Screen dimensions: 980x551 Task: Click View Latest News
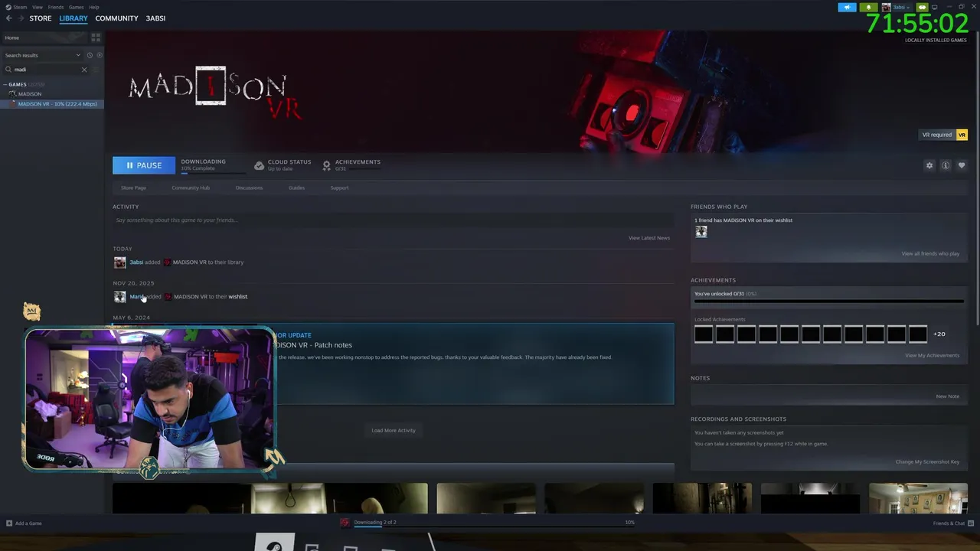(649, 238)
